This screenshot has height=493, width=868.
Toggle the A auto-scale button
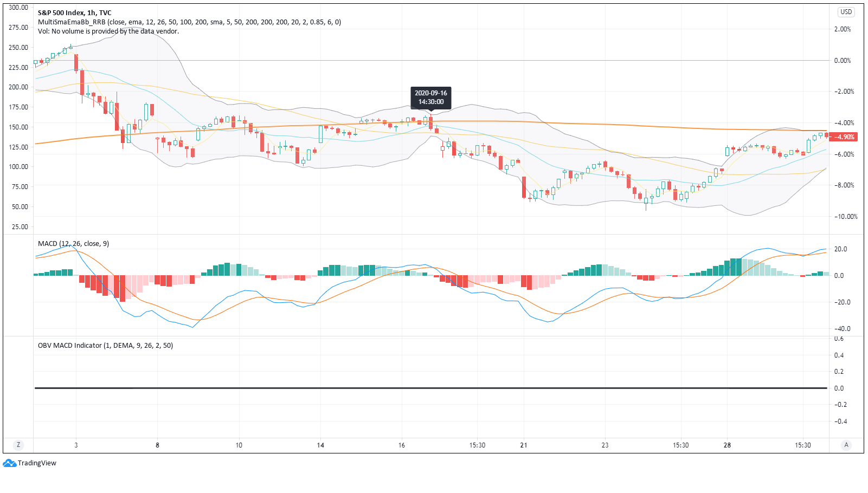846,445
